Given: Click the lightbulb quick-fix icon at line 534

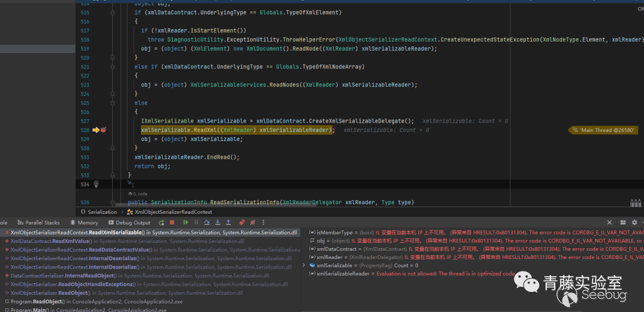Looking at the screenshot, I should click(x=96, y=185).
